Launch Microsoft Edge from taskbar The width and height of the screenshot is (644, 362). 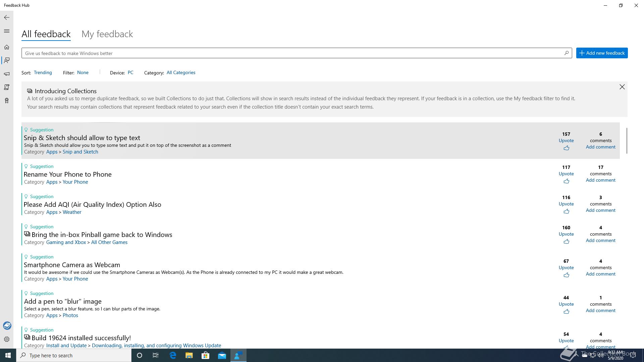(x=173, y=355)
